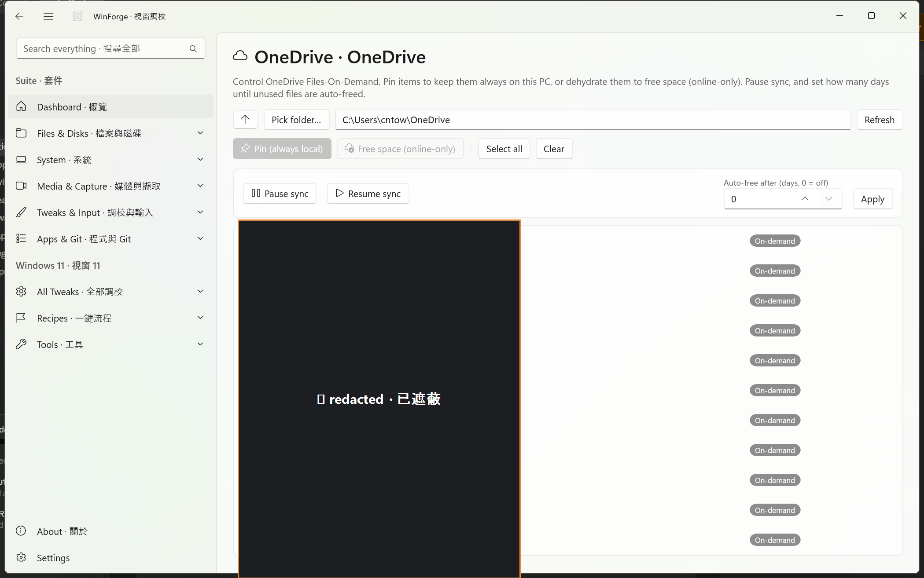The height and width of the screenshot is (578, 924).
Task: Focus the Search everything field
Action: coord(110,48)
